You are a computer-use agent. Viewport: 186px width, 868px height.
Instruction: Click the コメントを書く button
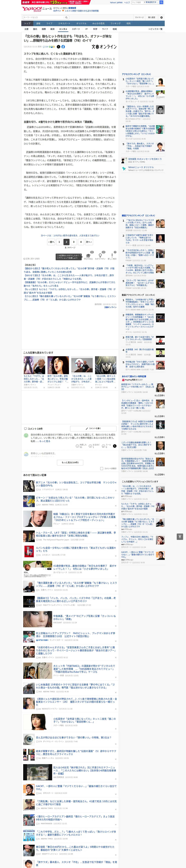(x=93, y=429)
